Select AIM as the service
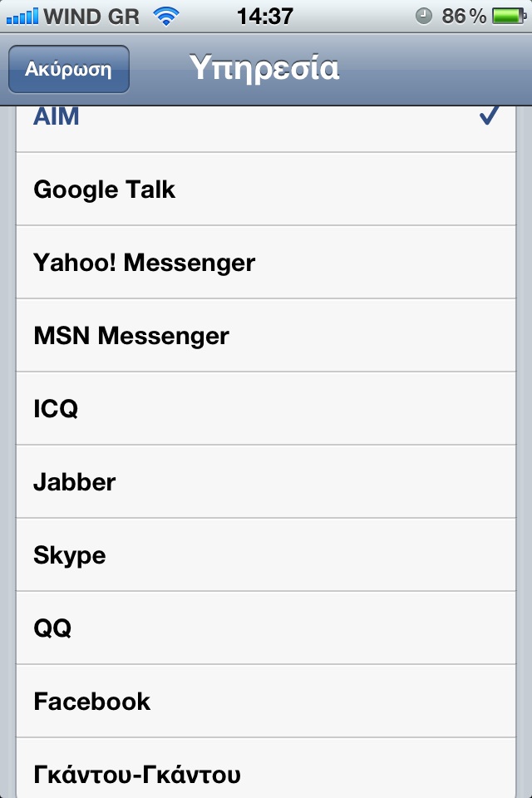532x798 pixels. 266,130
